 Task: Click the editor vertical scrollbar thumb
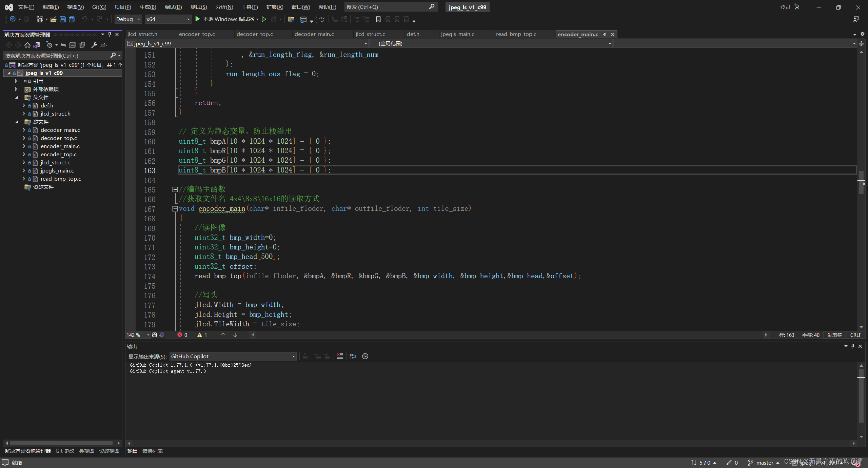[861, 183]
